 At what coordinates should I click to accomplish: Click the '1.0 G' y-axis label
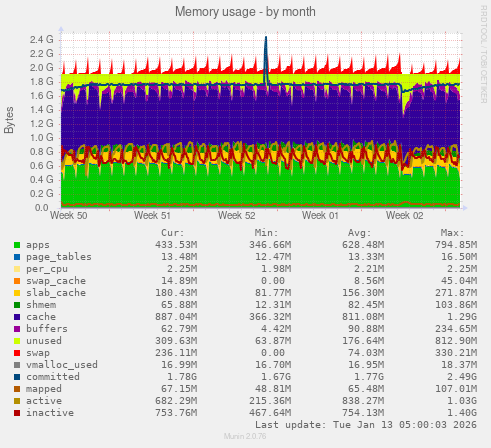(x=42, y=138)
